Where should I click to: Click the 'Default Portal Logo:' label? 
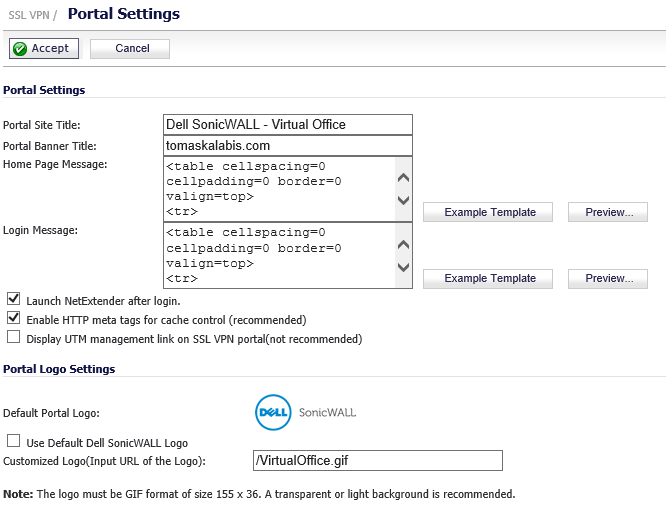[x=51, y=413]
